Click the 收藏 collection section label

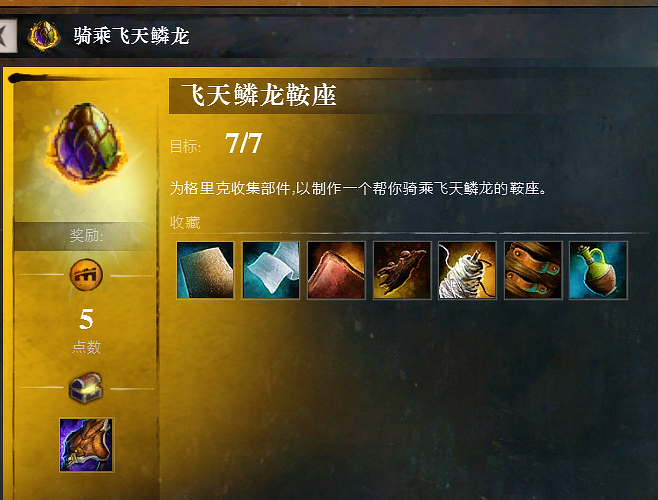point(185,222)
